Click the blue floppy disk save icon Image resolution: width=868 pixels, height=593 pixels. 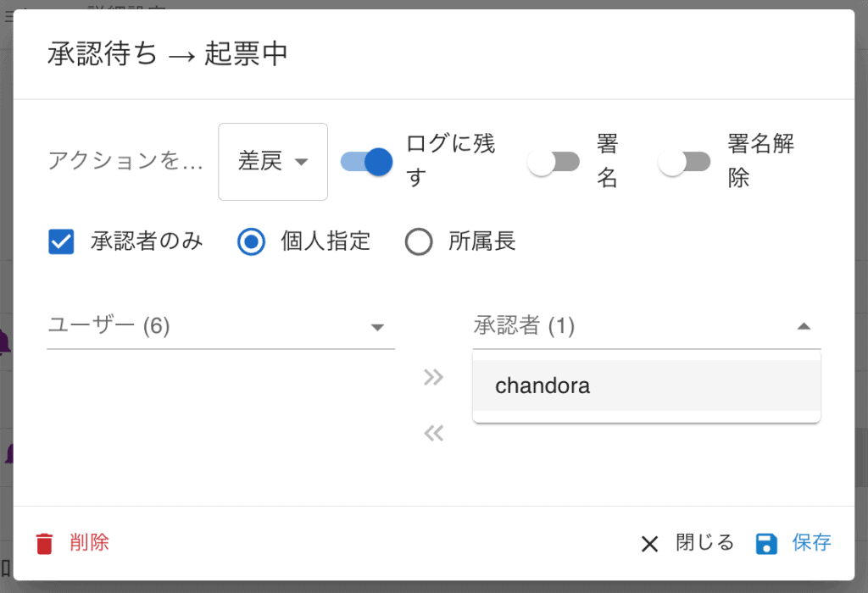[x=766, y=544]
